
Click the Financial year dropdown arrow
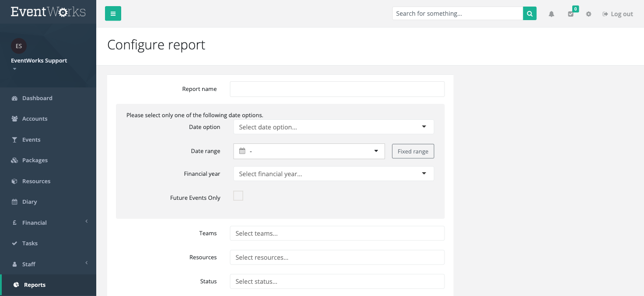[424, 174]
